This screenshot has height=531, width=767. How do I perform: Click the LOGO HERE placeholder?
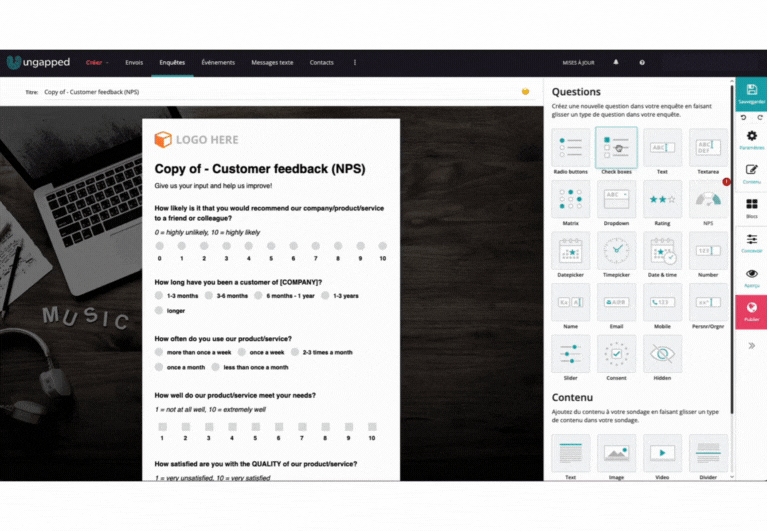pyautogui.click(x=197, y=140)
